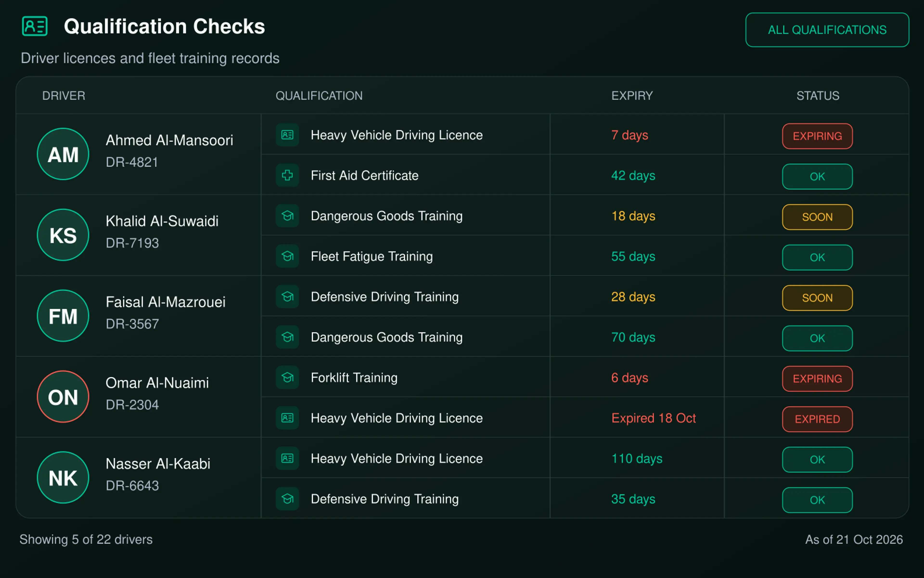
Task: Click Omar's Heavy Vehicle Driving Licence icon
Action: click(x=287, y=418)
